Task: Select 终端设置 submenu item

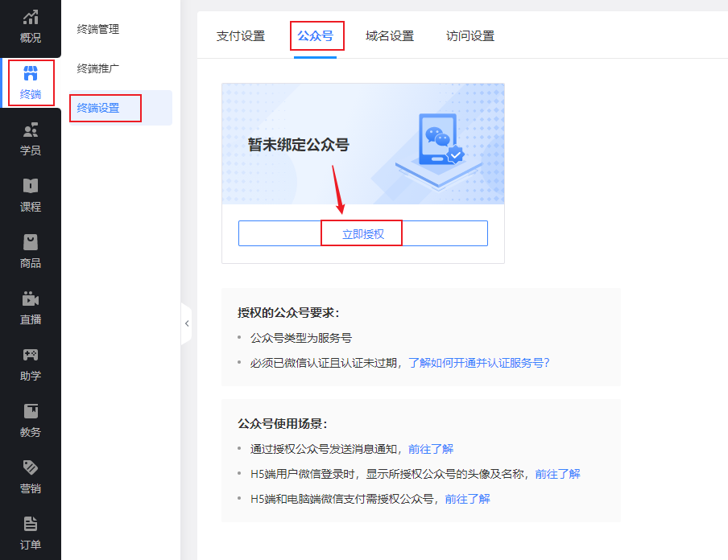Action: [x=120, y=108]
